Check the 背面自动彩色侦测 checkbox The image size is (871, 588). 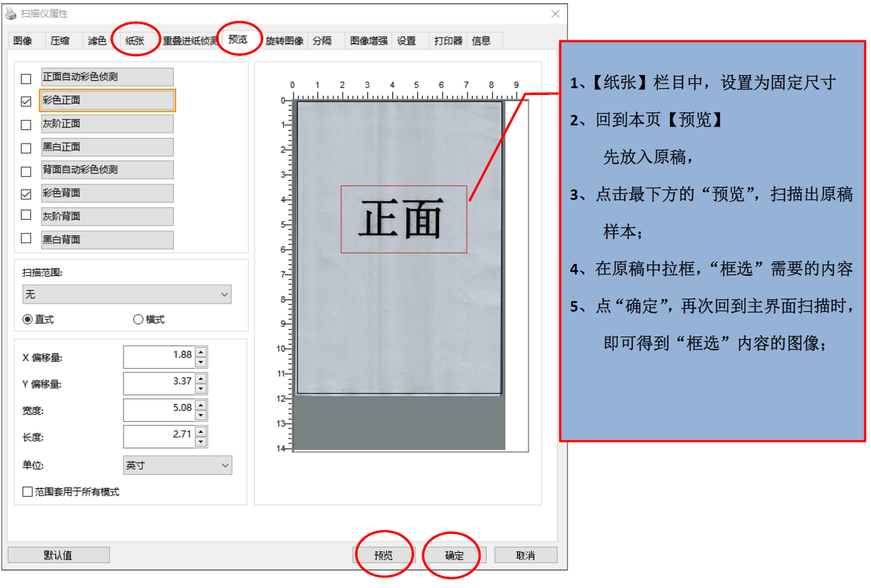point(26,171)
